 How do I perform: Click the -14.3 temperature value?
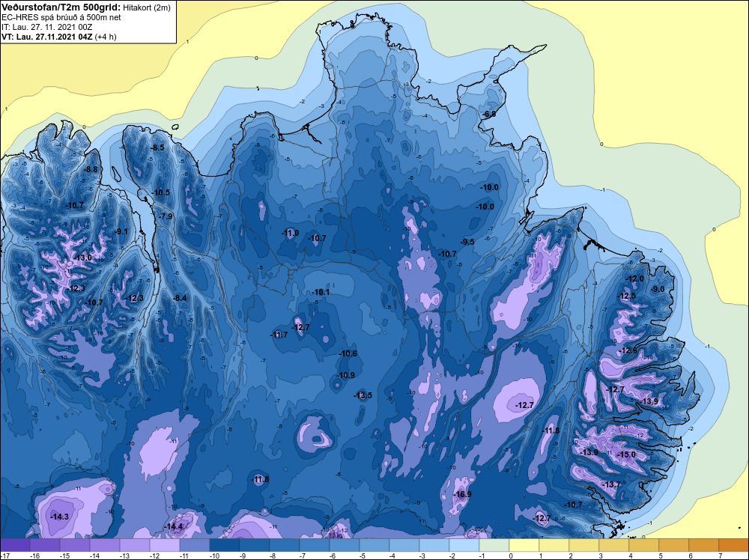pos(60,517)
